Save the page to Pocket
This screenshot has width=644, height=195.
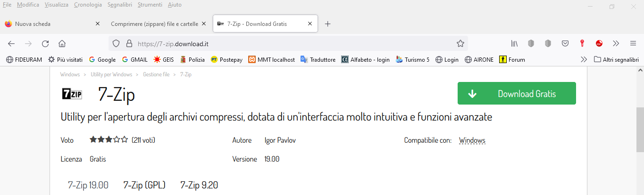pos(565,44)
